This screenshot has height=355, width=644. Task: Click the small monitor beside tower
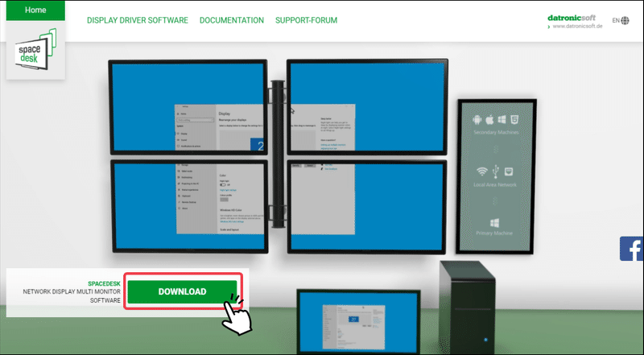click(x=358, y=321)
